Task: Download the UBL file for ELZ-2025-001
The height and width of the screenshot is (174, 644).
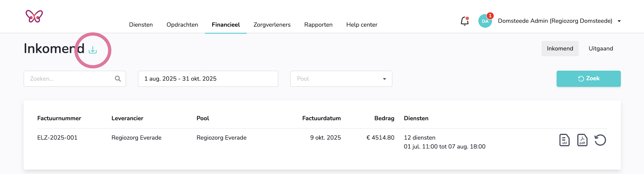Action: click(564, 140)
